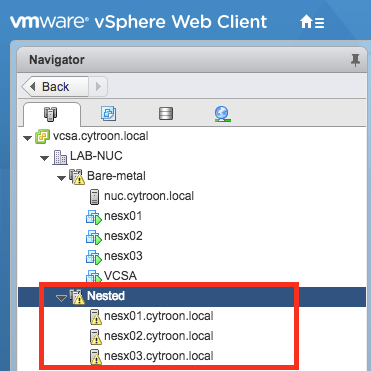
Task: Click the VM icon beside nesx01
Action: [94, 217]
